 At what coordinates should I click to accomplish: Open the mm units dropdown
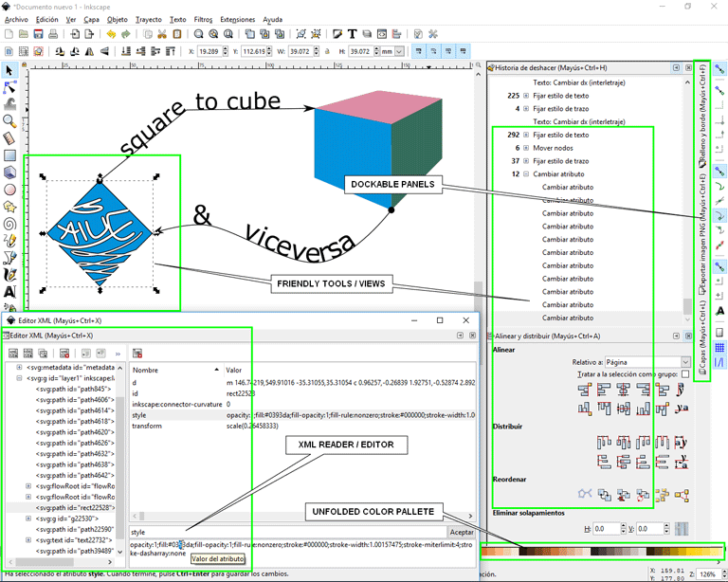coord(392,51)
